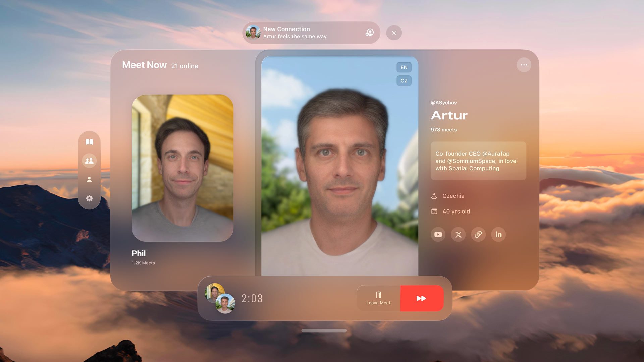Open the more options ellipsis menu
The height and width of the screenshot is (362, 644).
pos(524,65)
